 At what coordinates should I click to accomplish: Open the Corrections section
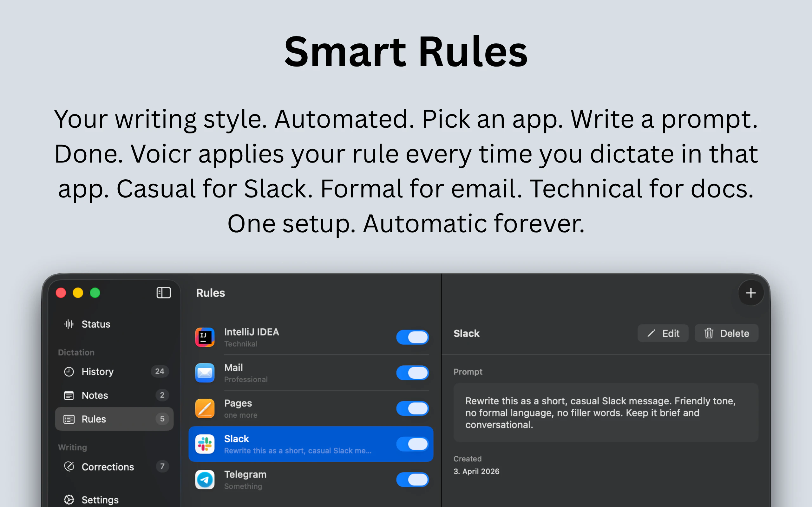tap(108, 467)
